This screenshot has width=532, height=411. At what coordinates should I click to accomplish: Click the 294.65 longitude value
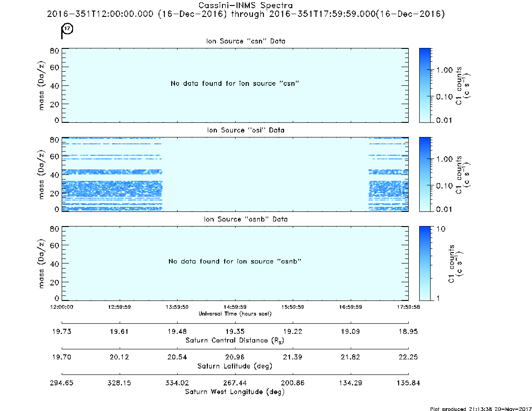point(62,383)
